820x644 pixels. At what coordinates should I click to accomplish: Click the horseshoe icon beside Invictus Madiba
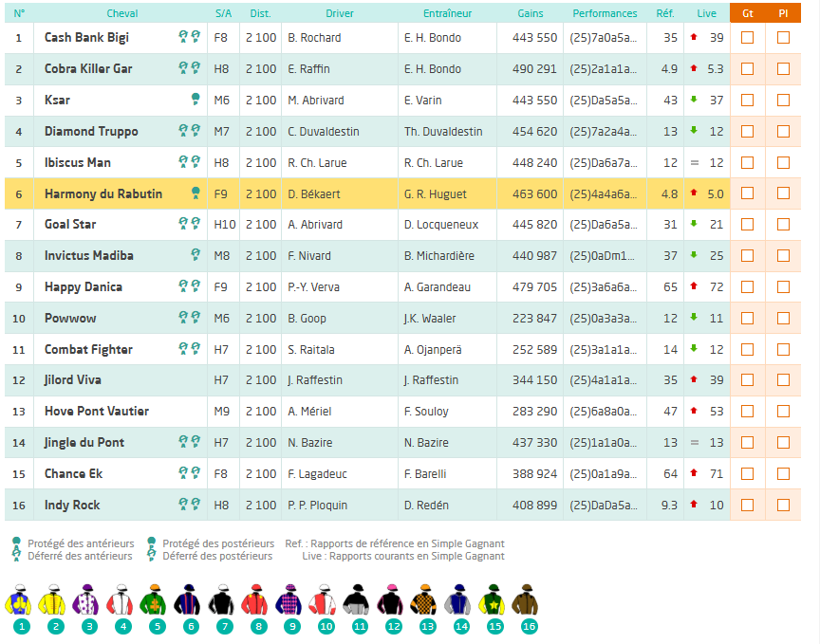(196, 255)
